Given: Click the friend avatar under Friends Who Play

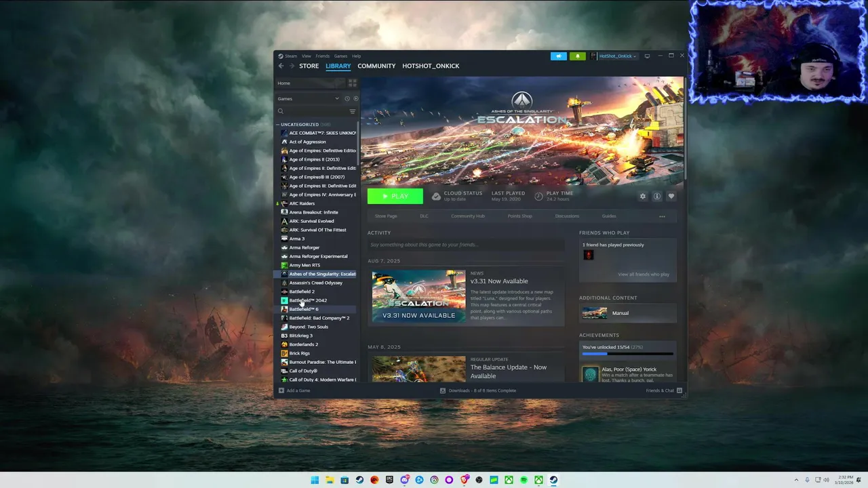Looking at the screenshot, I should tap(589, 255).
